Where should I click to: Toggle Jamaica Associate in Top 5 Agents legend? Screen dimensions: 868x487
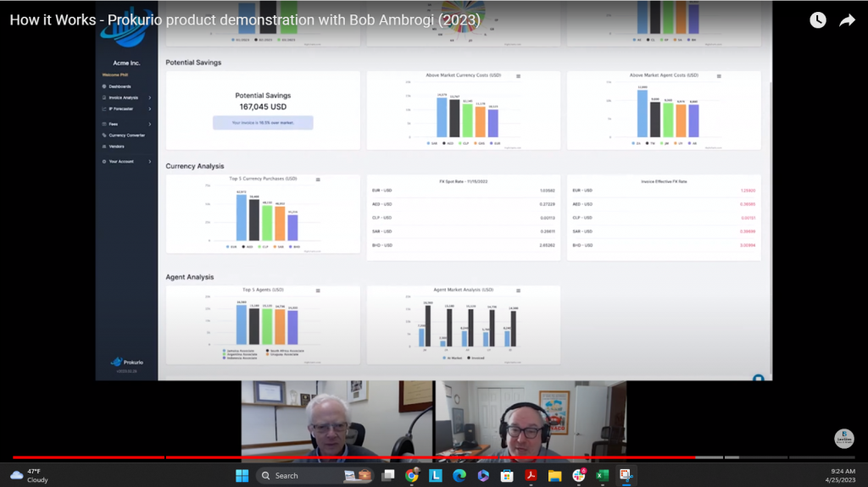[238, 351]
